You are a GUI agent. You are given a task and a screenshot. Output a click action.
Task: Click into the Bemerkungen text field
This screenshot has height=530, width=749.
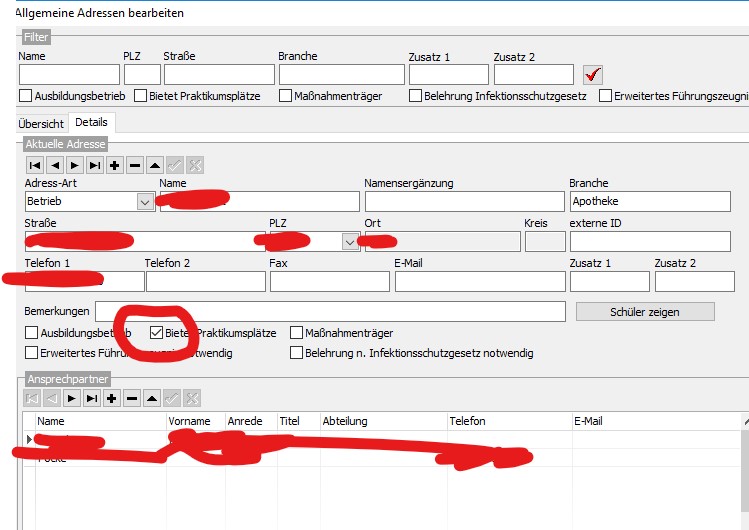point(330,312)
